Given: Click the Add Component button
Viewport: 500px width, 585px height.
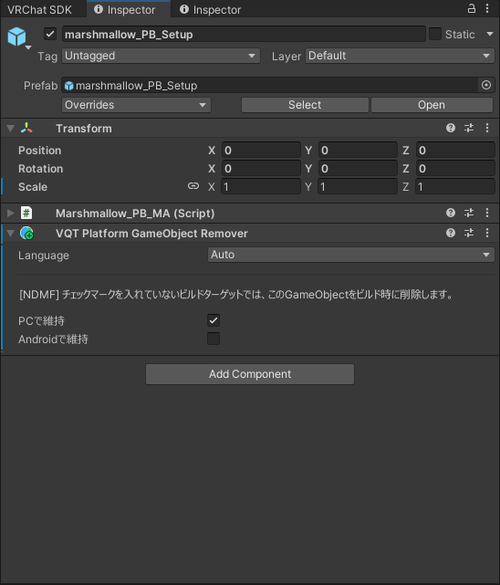Looking at the screenshot, I should coord(250,374).
